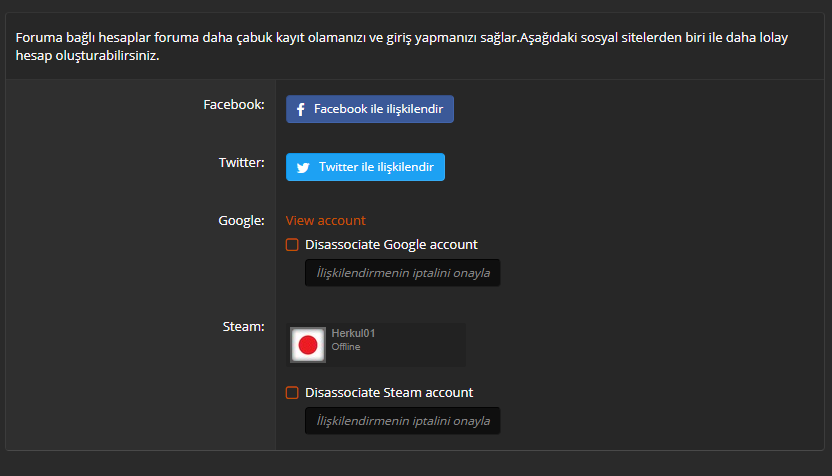The width and height of the screenshot is (832, 476).
Task: Click the Herkul01 Steam username
Action: [353, 333]
